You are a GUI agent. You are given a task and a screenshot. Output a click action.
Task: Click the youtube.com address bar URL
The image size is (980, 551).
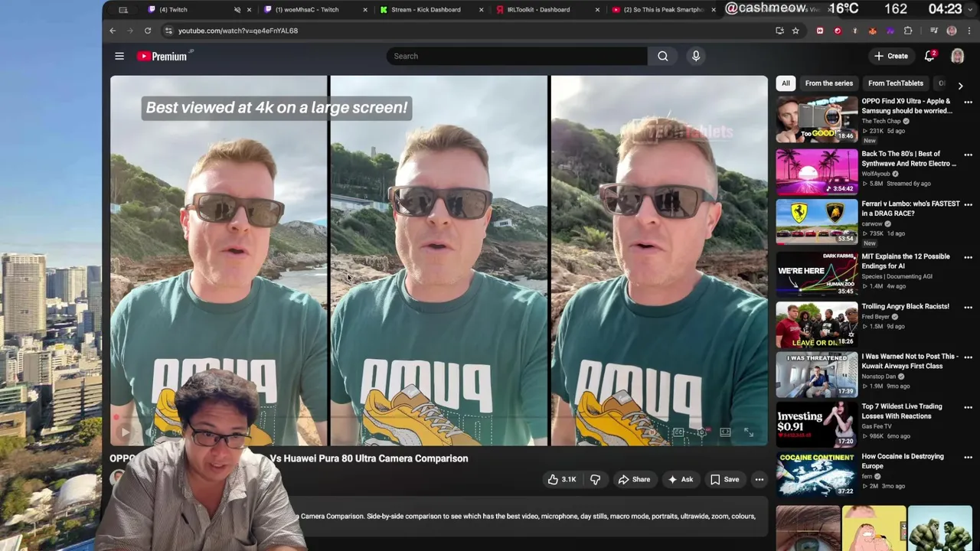[x=238, y=31]
